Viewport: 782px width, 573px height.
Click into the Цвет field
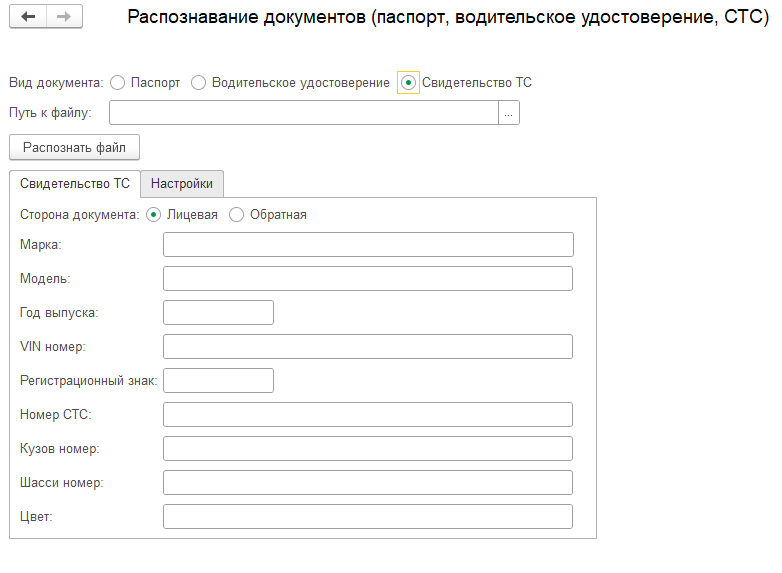tap(368, 517)
